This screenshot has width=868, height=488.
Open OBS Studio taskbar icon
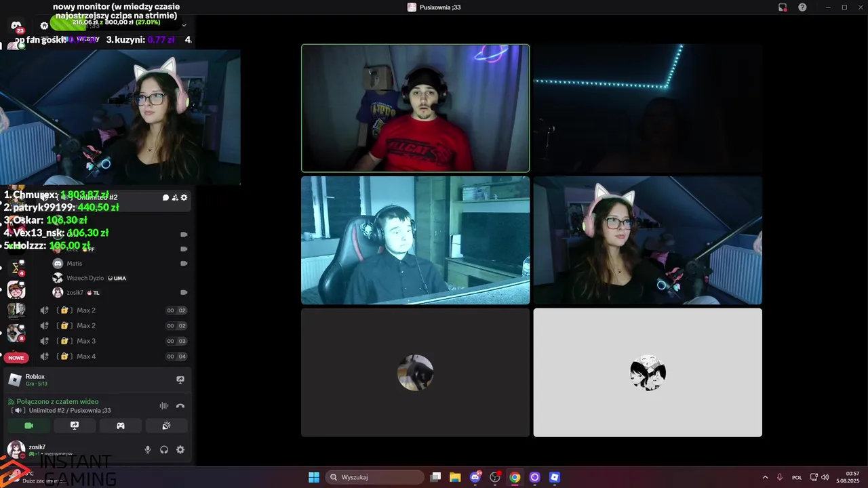[x=495, y=477]
